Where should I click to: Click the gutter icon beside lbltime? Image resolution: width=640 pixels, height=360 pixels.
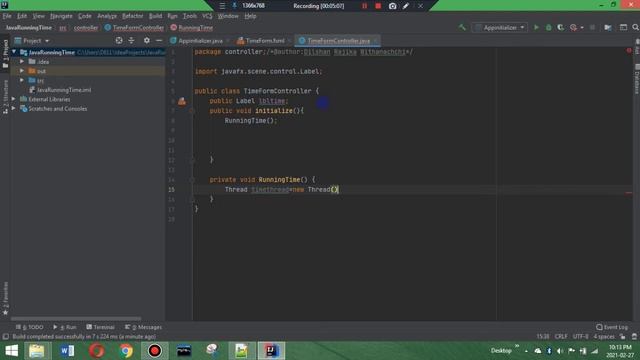[x=182, y=101]
